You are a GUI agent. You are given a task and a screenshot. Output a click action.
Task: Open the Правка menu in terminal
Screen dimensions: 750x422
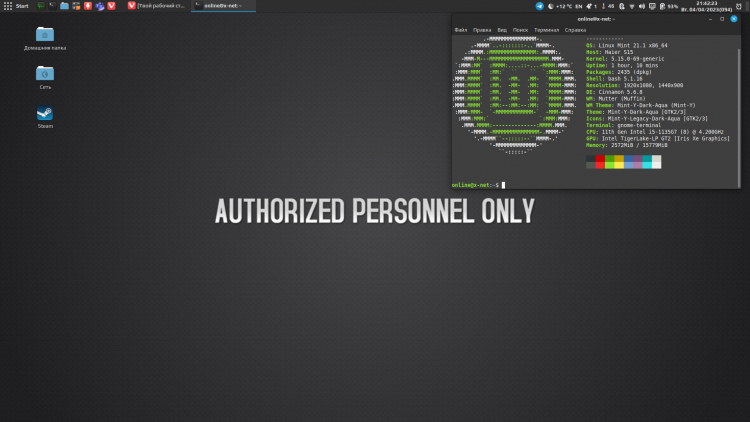482,30
